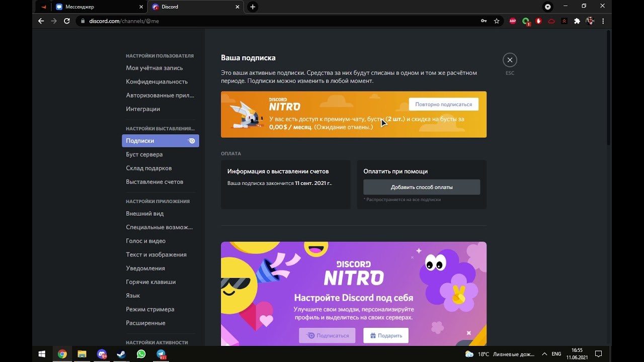Go forward in browser history
Image resolution: width=644 pixels, height=362 pixels.
[x=54, y=21]
